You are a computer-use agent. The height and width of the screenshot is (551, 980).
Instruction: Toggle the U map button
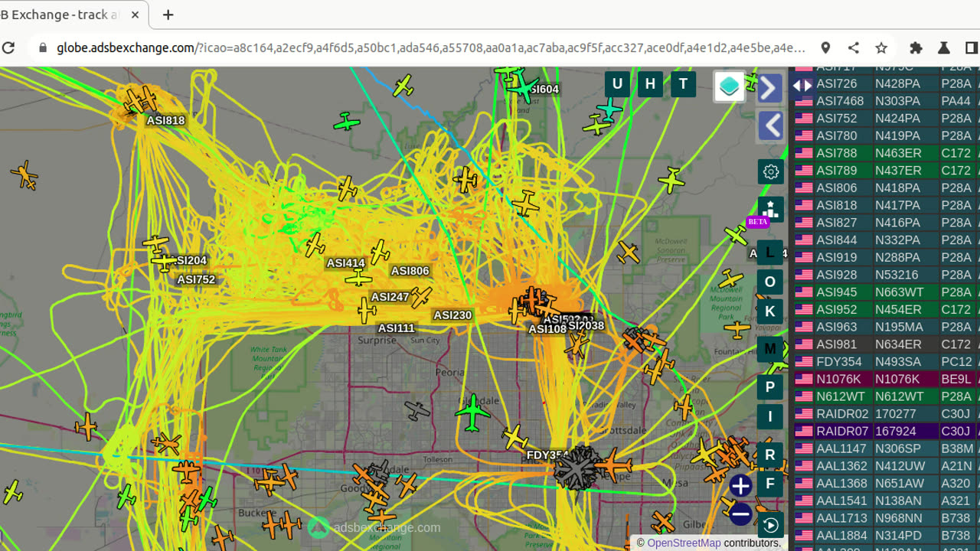(x=617, y=84)
